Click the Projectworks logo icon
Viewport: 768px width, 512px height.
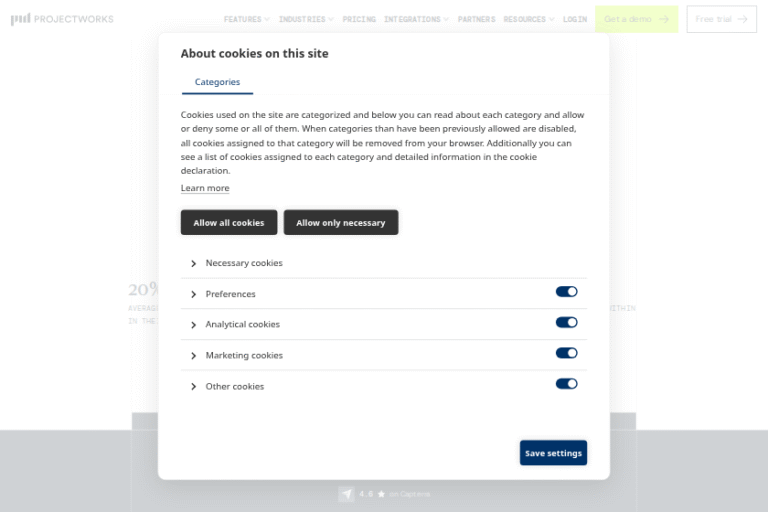[x=20, y=19]
